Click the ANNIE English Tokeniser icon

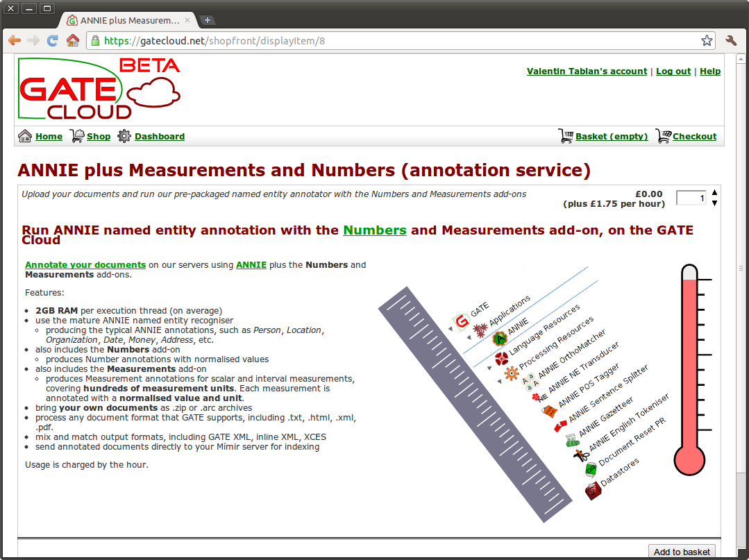tap(581, 455)
